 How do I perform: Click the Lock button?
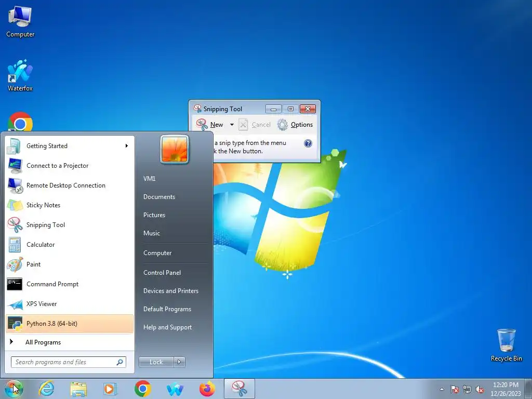tap(156, 362)
